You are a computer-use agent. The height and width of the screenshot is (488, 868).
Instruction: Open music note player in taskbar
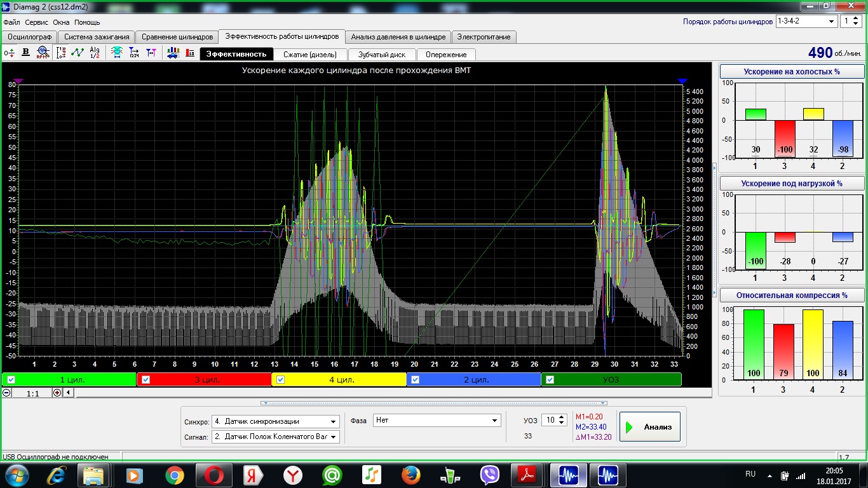click(x=371, y=475)
